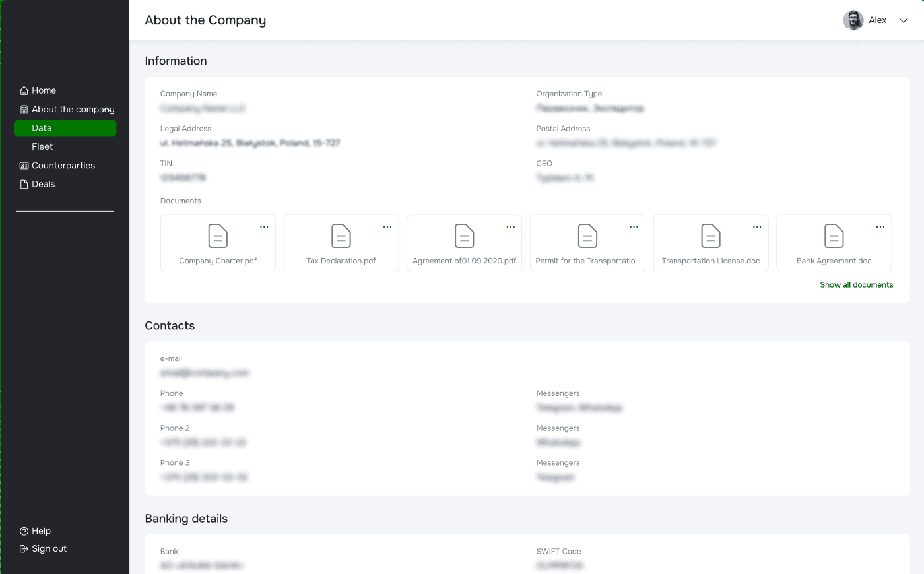Click the Phone 3 field label

click(x=175, y=462)
